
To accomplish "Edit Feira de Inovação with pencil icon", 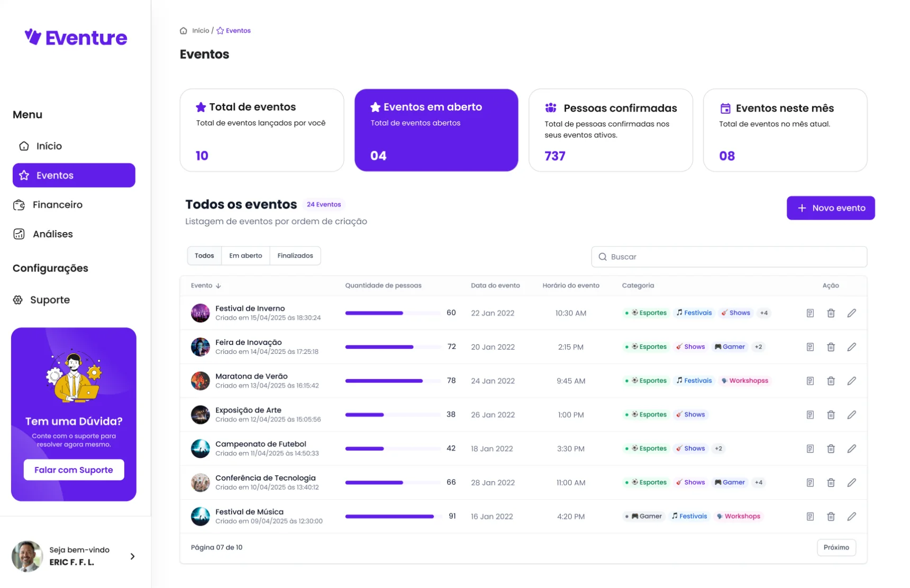I will (851, 347).
